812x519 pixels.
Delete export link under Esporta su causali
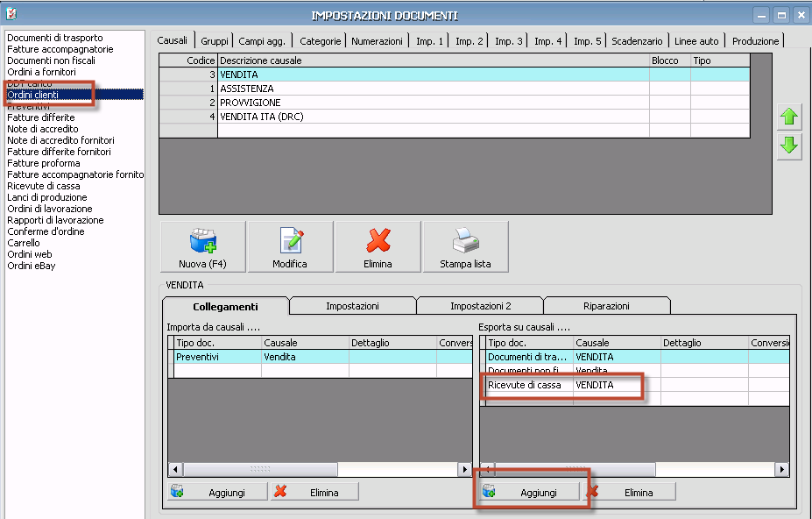pyautogui.click(x=630, y=492)
